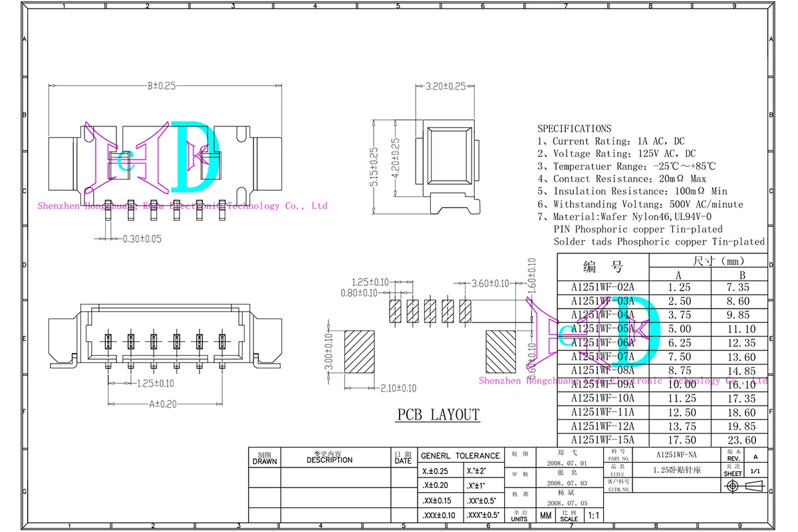
Task: Click the PCB LAYOUT title text
Action: [x=438, y=415]
